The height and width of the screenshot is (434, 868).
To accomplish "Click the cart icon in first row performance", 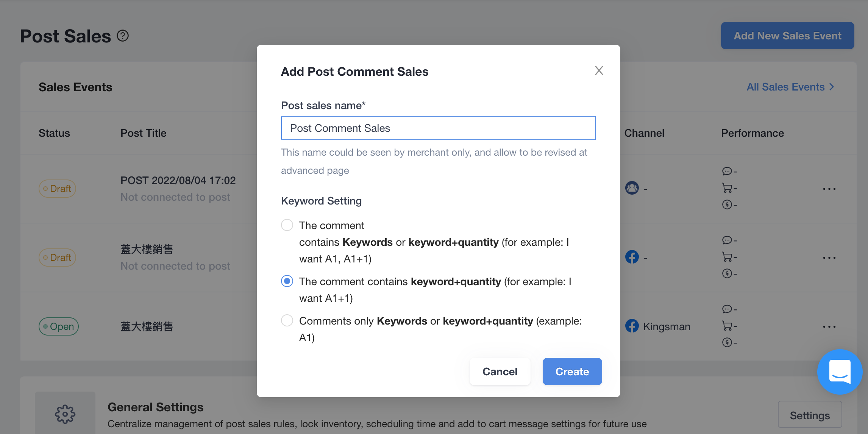I will point(727,188).
